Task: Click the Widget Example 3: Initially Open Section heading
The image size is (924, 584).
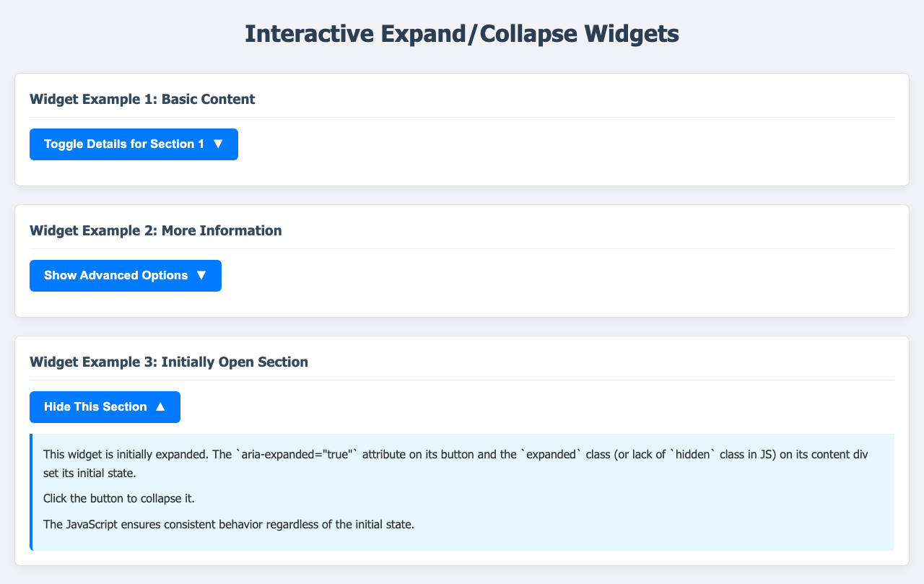Action: pyautogui.click(x=169, y=362)
